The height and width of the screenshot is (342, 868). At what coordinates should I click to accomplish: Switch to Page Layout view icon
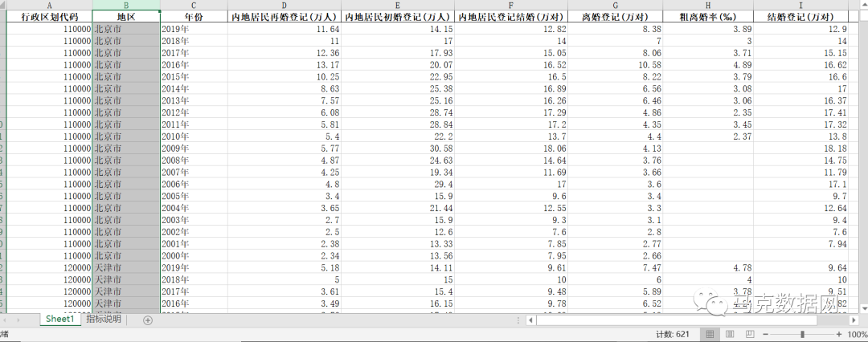[730, 334]
